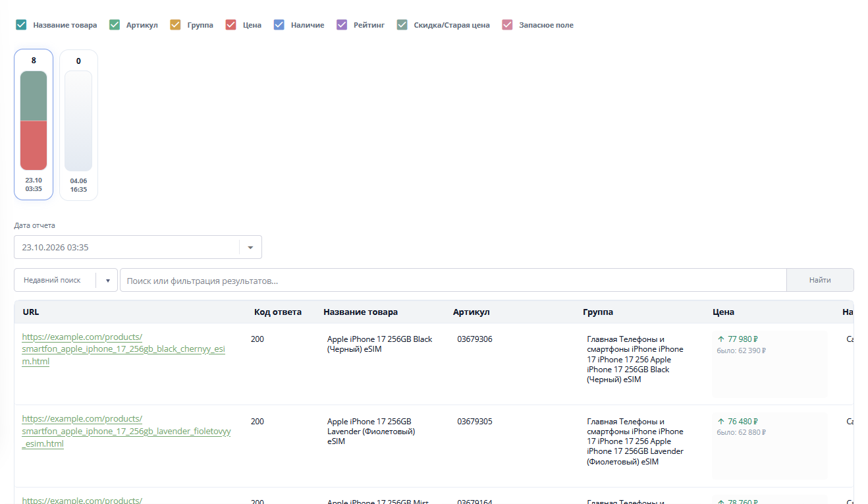Click the Артикул column header
868x504 pixels.
(x=472, y=312)
